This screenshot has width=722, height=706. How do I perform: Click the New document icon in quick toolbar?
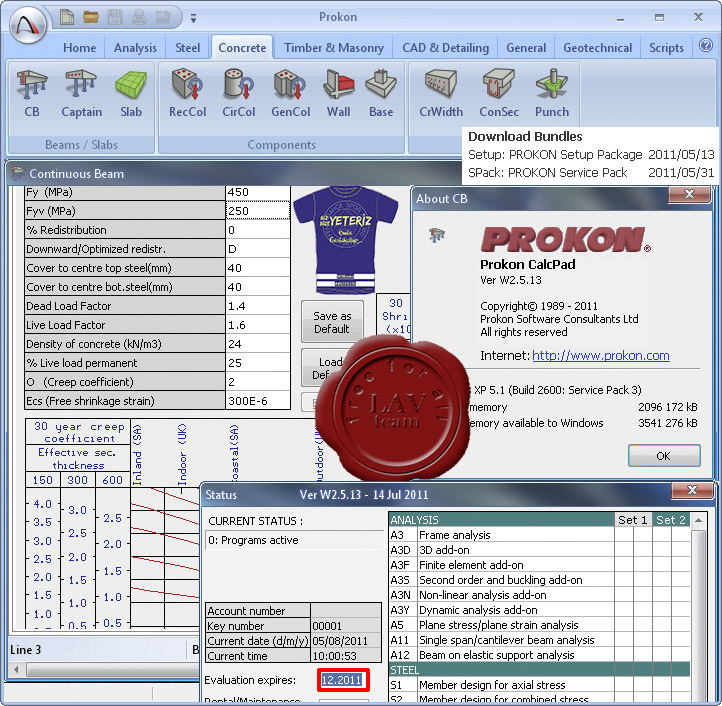click(x=67, y=18)
